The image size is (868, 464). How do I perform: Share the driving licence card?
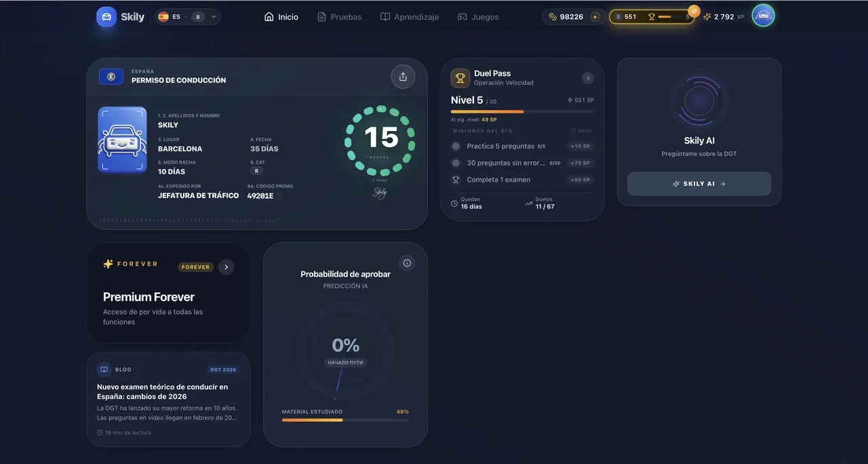click(403, 77)
